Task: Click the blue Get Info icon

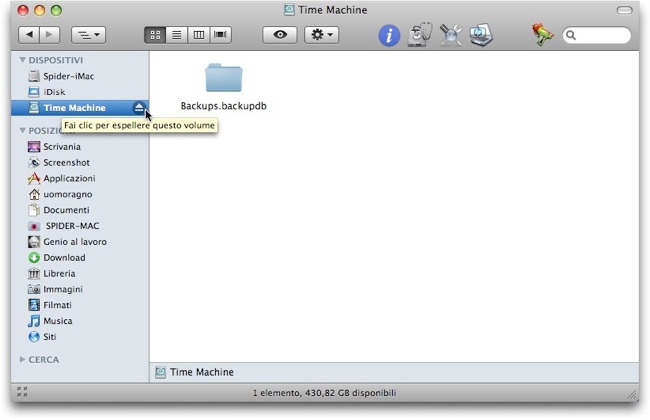Action: coord(389,35)
